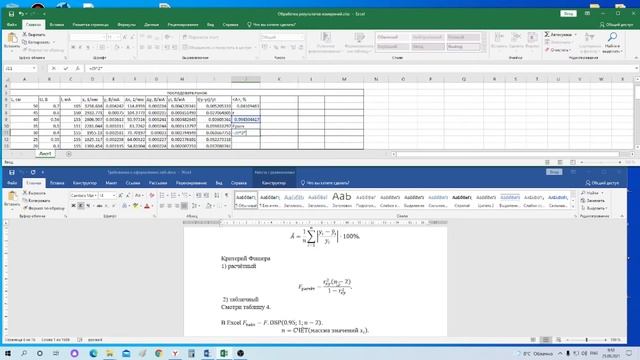Toggle justify alignment in Word

click(x=184, y=206)
